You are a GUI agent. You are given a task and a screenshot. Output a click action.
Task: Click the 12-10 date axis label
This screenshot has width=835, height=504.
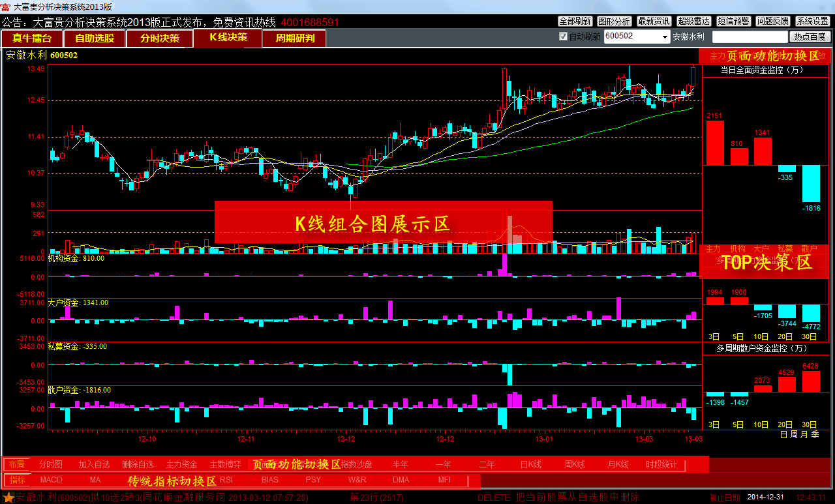click(x=147, y=439)
